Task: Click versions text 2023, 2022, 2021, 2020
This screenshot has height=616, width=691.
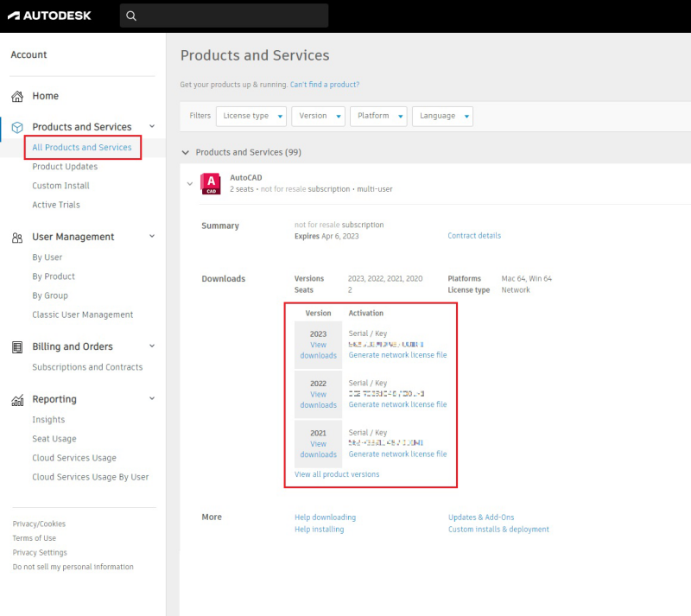Action: click(385, 279)
